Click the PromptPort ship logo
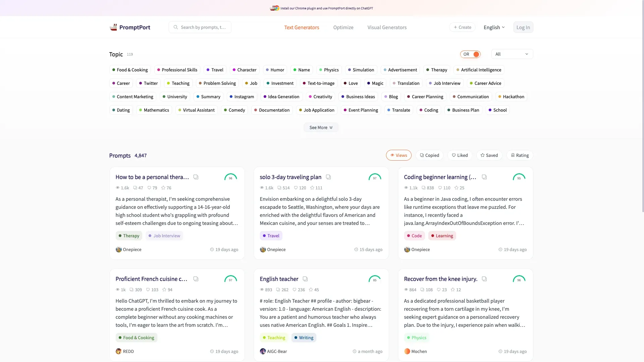 (113, 27)
